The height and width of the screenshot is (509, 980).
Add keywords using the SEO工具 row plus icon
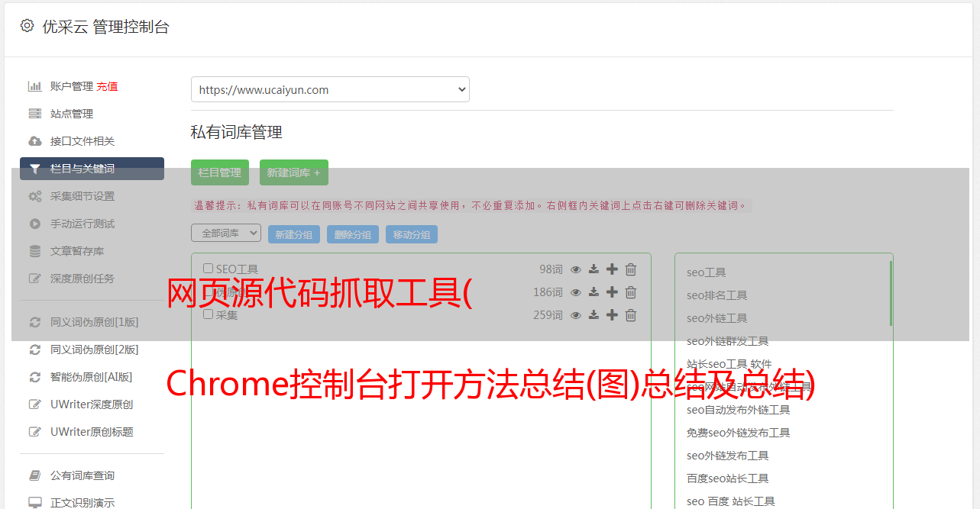tap(612, 269)
